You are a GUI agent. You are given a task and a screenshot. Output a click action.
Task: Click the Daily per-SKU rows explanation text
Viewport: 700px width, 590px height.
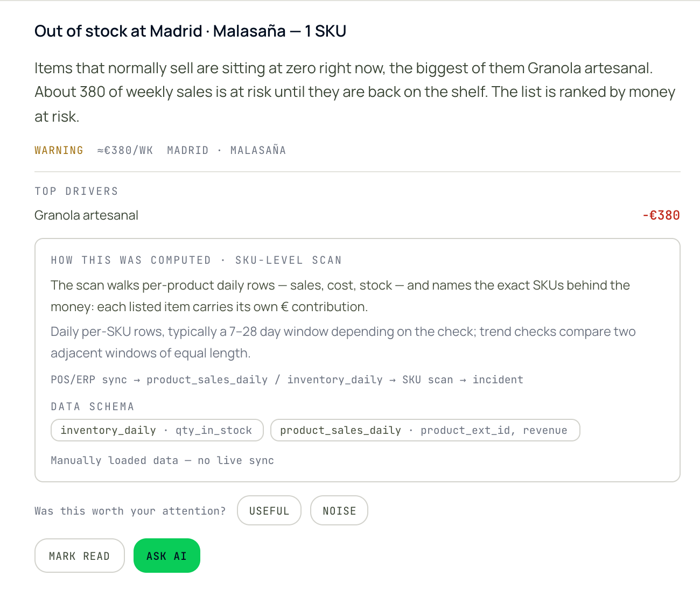pyautogui.click(x=343, y=342)
